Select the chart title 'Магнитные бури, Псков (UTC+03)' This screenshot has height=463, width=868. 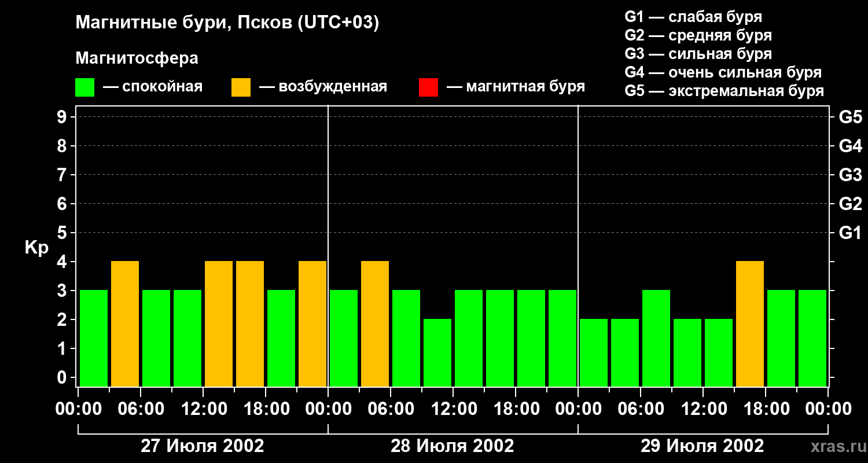pos(227,23)
